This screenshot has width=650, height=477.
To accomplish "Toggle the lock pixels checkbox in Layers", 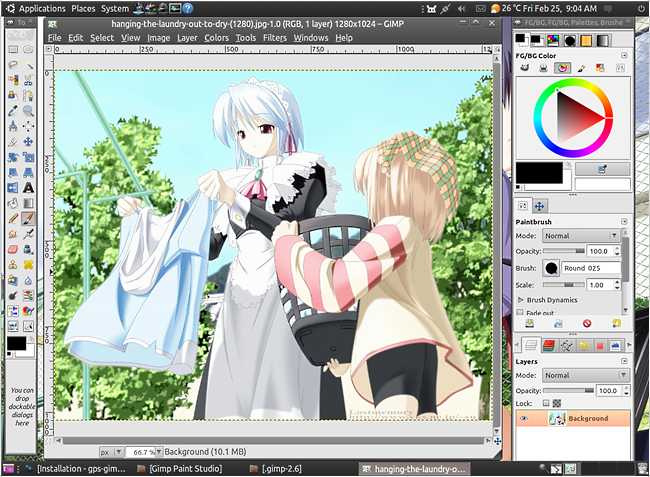I will coord(545,403).
